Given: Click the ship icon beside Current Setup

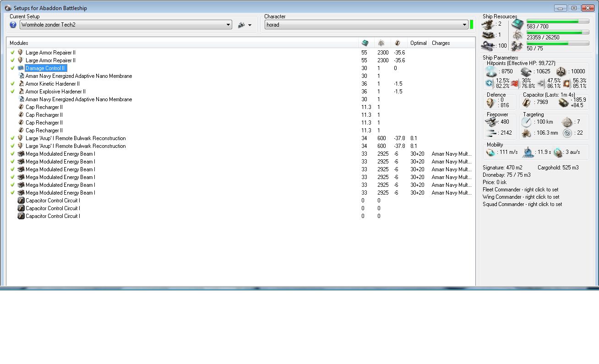Looking at the screenshot, I should tap(241, 25).
